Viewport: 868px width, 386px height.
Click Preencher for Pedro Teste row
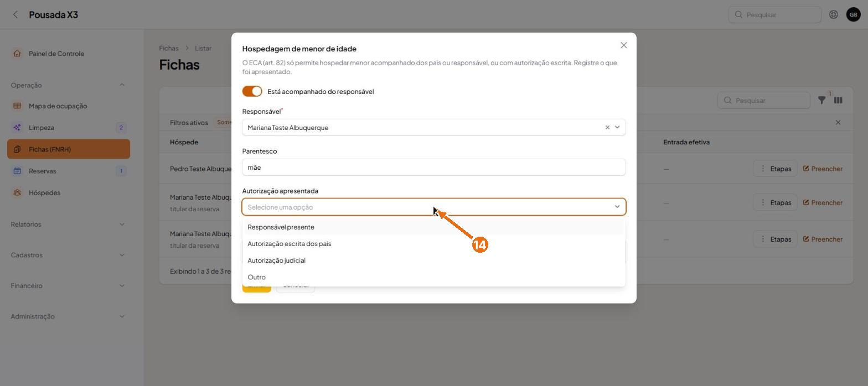[x=823, y=169]
